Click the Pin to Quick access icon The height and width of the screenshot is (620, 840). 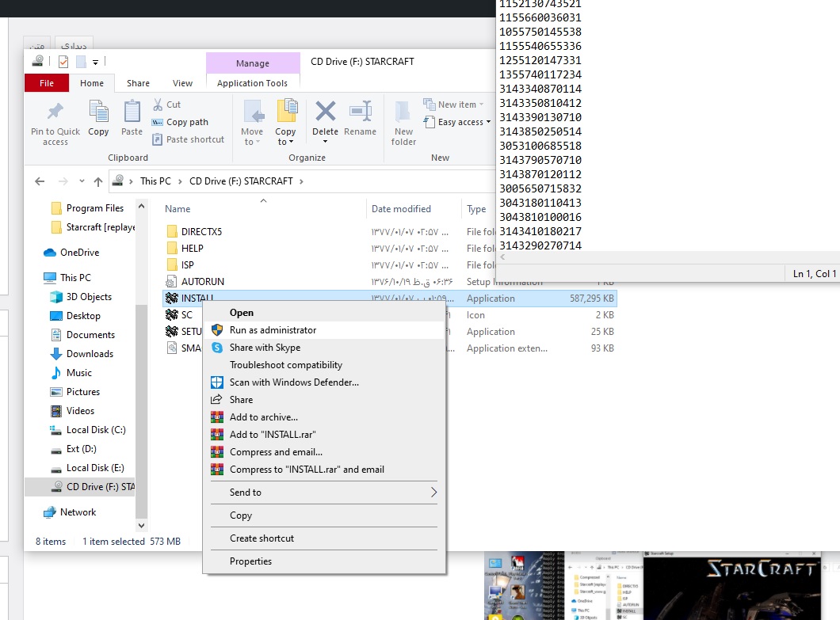55,112
